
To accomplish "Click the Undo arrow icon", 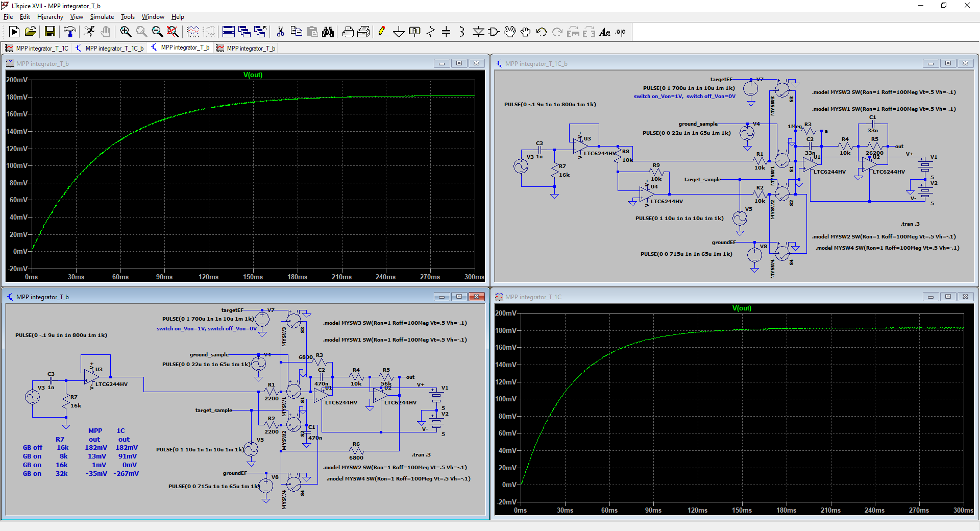I will (542, 32).
